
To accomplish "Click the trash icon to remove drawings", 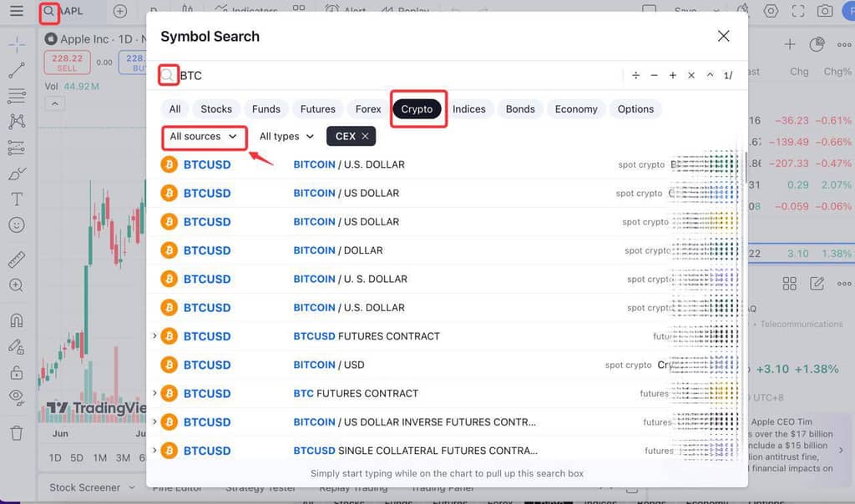I will 17,432.
